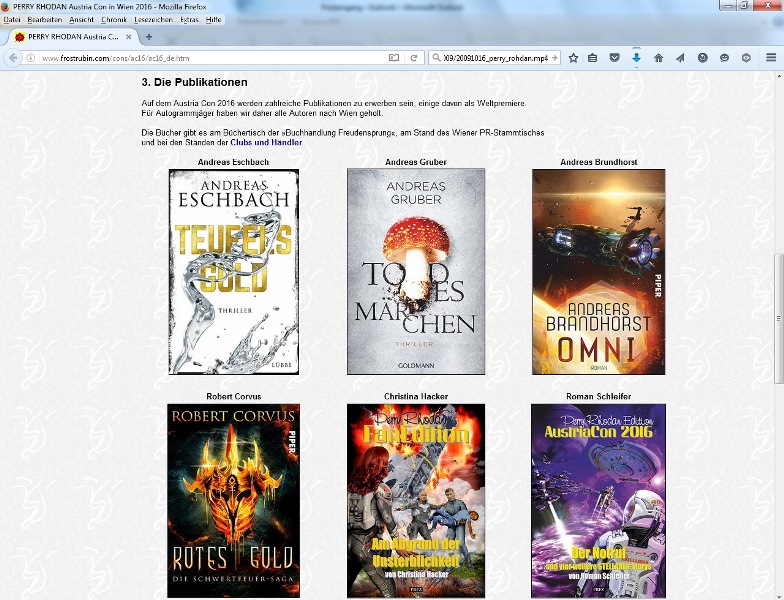Click the AustriaCon 2016 Der Notruf cover
784x600 pixels.
point(598,501)
